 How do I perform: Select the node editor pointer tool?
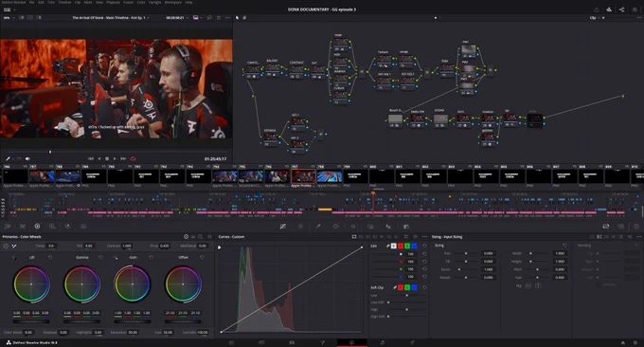(237, 18)
